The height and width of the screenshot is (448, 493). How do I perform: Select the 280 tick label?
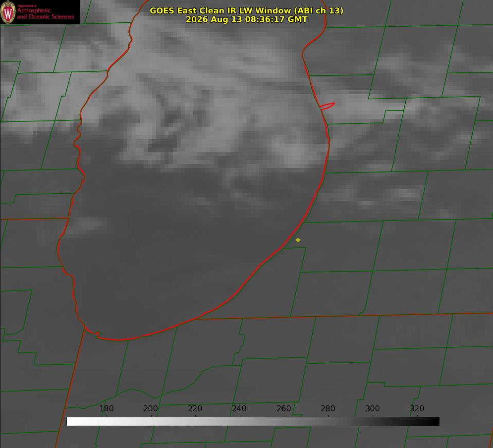(x=328, y=408)
